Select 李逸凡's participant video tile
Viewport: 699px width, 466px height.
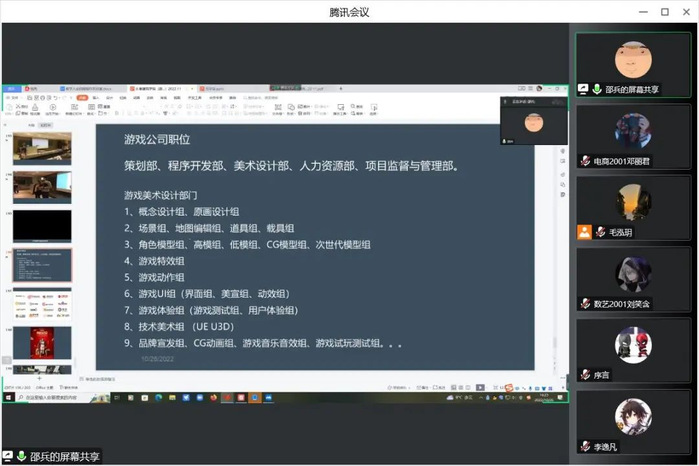click(x=633, y=422)
